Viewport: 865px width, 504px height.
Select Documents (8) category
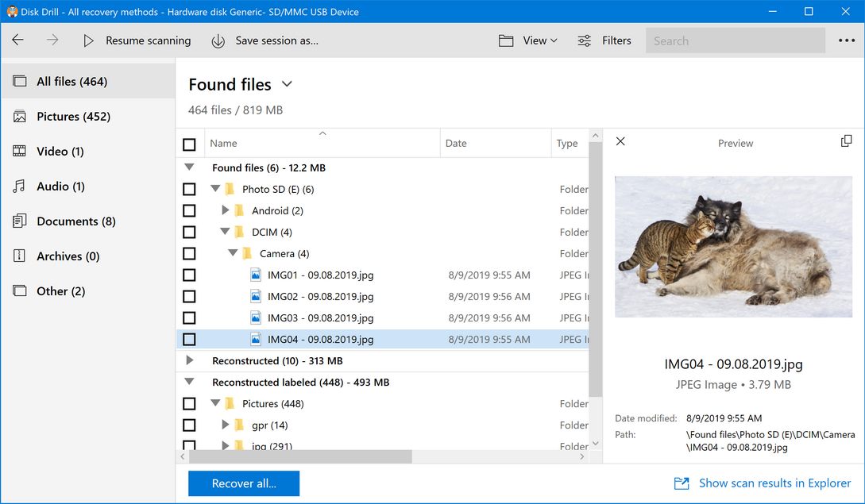click(88, 221)
